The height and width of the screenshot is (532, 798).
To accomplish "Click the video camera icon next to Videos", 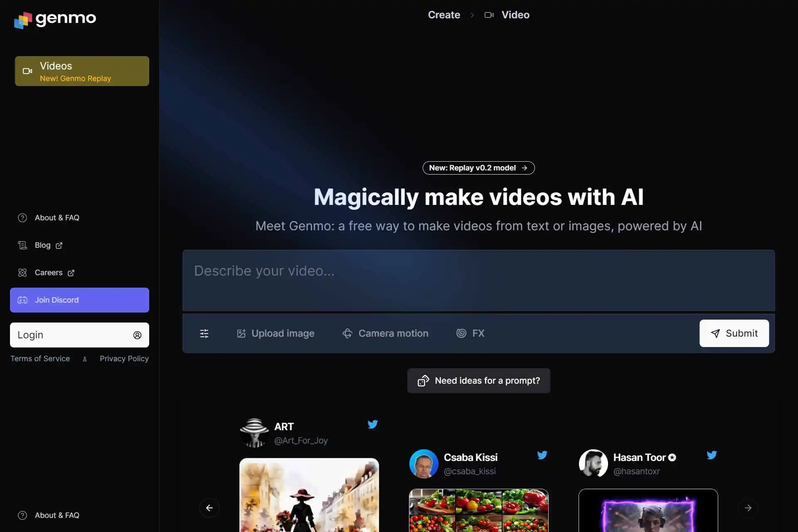I will (27, 71).
